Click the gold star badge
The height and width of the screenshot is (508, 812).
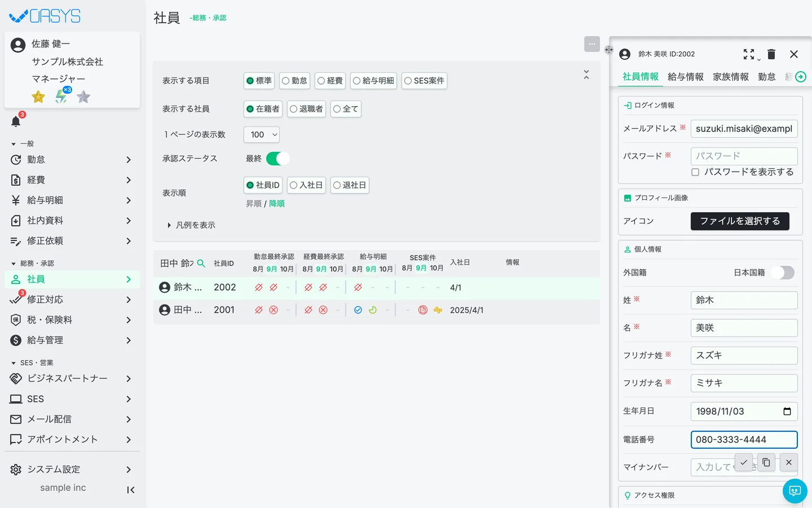click(38, 97)
